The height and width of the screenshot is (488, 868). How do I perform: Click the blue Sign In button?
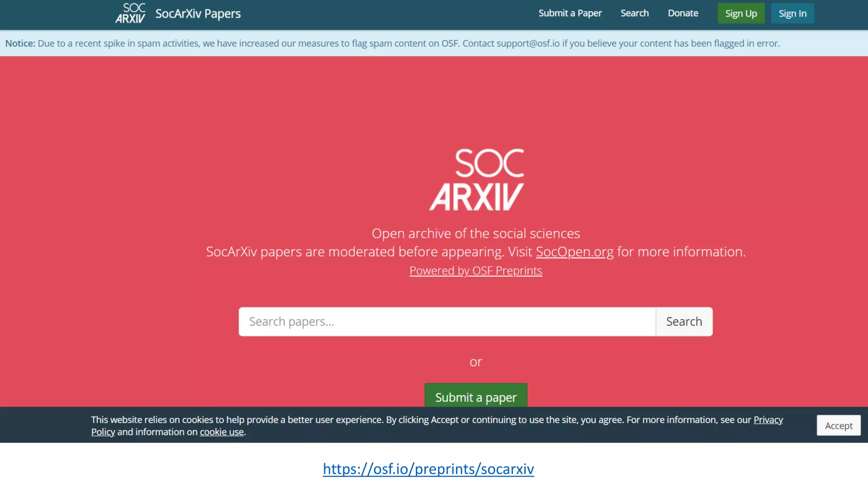[x=793, y=14]
